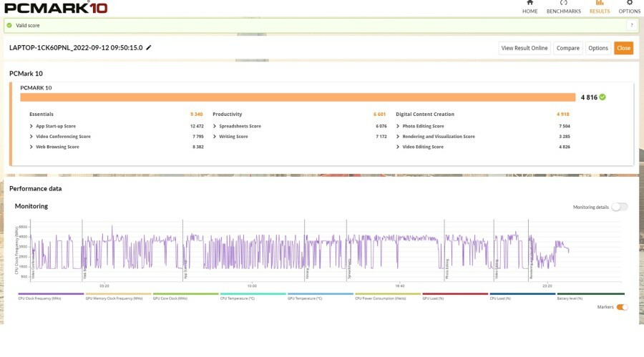Click the green Valid score checkmark icon
Viewport: 644px width, 357px height.
pyautogui.click(x=9, y=26)
